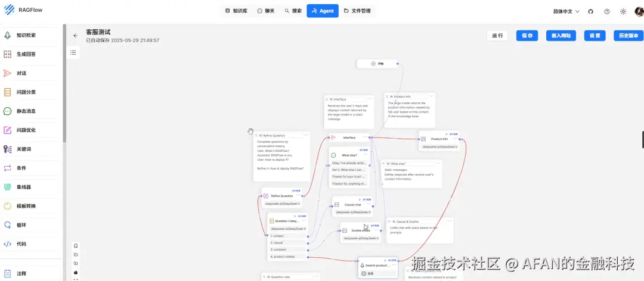644x281 pixels.
Task: Open the Causal chat node's three-dot menu
Action: [369, 204]
